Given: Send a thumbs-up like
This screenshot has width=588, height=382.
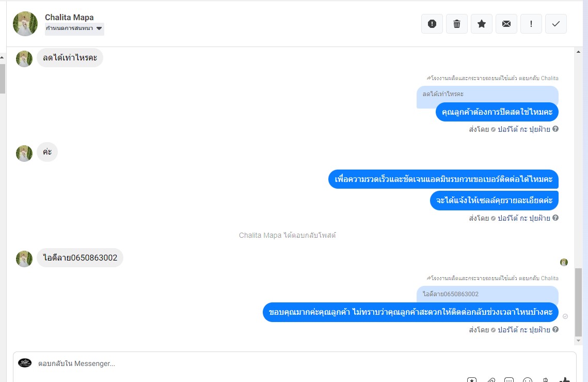Looking at the screenshot, I should pos(564,380).
